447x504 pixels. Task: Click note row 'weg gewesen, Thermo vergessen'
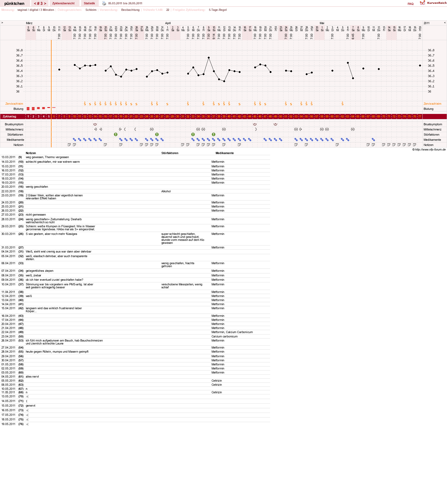[x=47, y=157]
